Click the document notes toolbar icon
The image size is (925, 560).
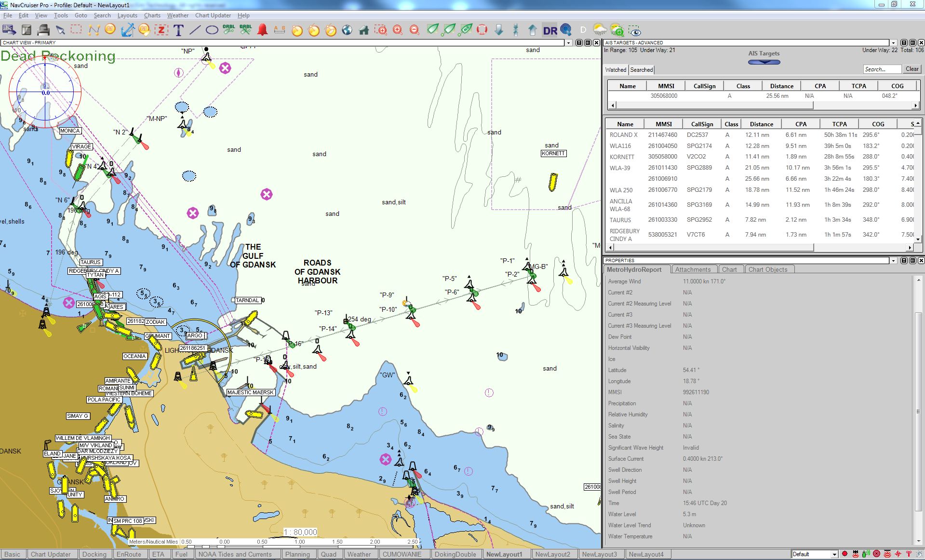[x=27, y=30]
